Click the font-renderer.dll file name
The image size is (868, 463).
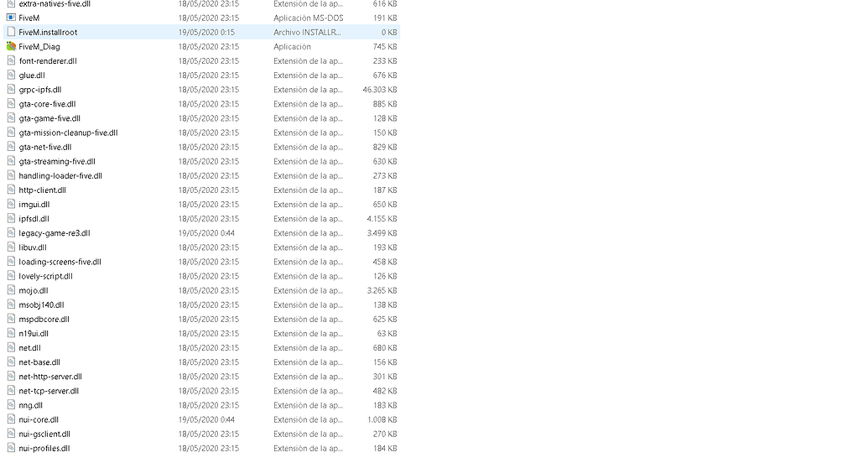pos(48,61)
